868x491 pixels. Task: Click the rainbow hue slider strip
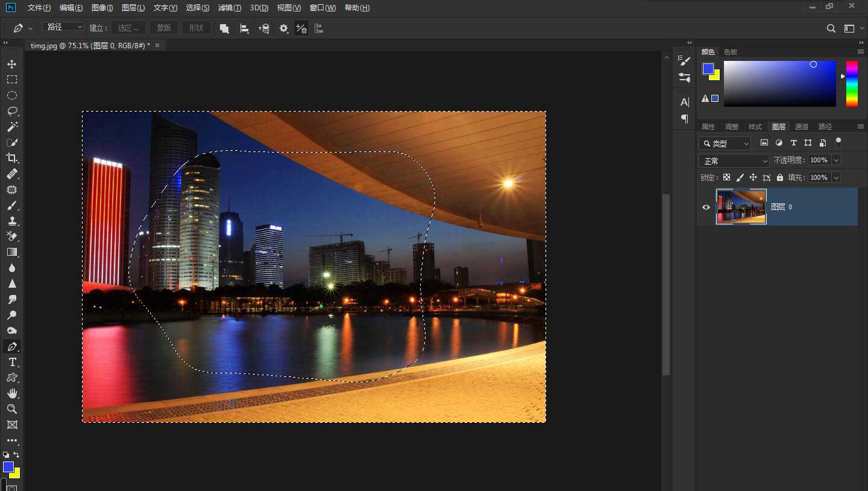[851, 84]
